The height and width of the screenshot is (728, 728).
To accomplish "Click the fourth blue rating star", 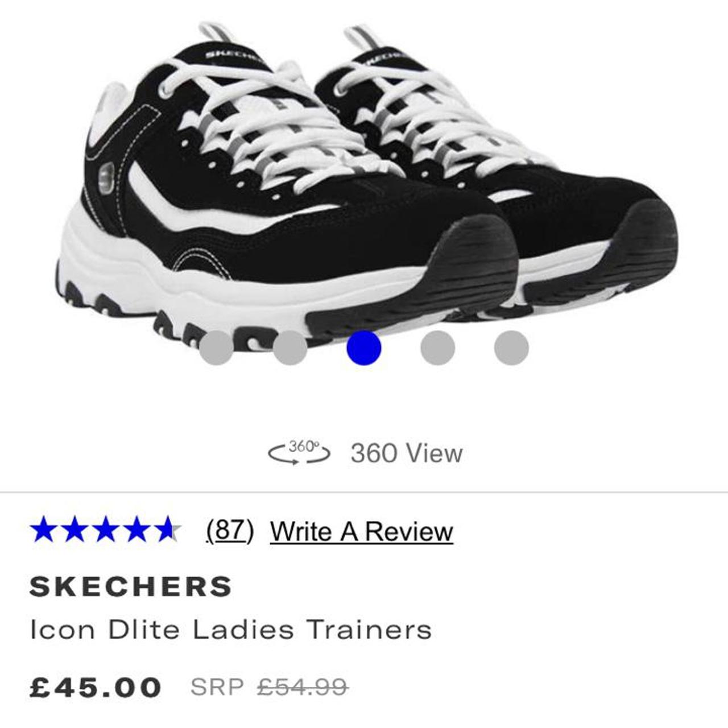I will (136, 530).
